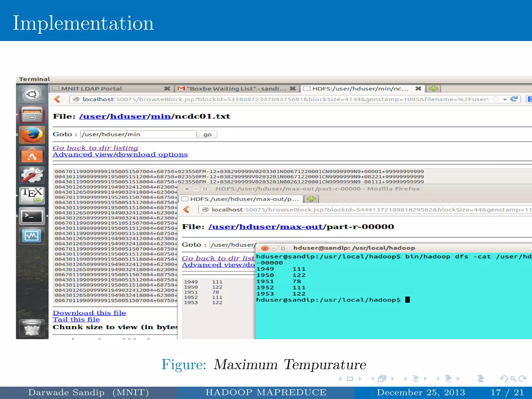Screen dimensions: 532x399
Task: Click Goto field in max-out window
Action: click(233, 245)
